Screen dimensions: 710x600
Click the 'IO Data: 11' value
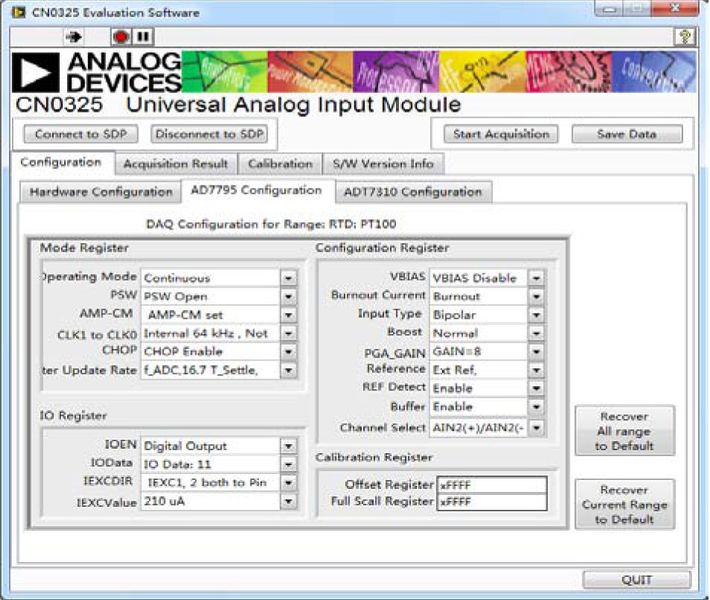pyautogui.click(x=211, y=465)
